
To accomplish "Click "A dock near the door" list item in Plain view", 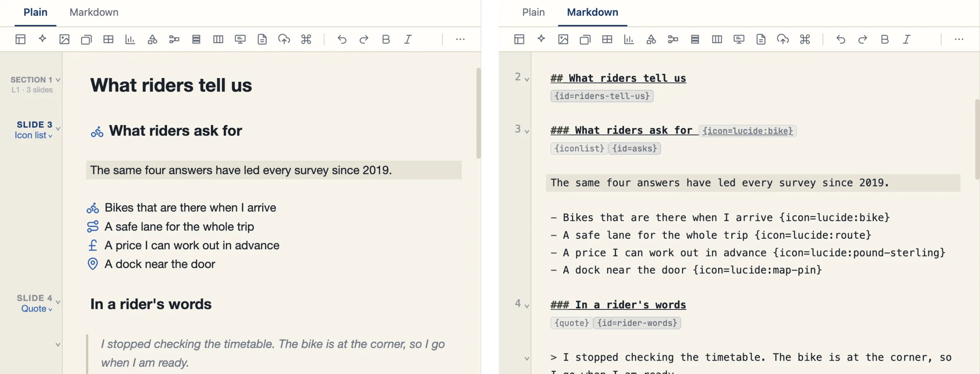I will click(x=160, y=264).
